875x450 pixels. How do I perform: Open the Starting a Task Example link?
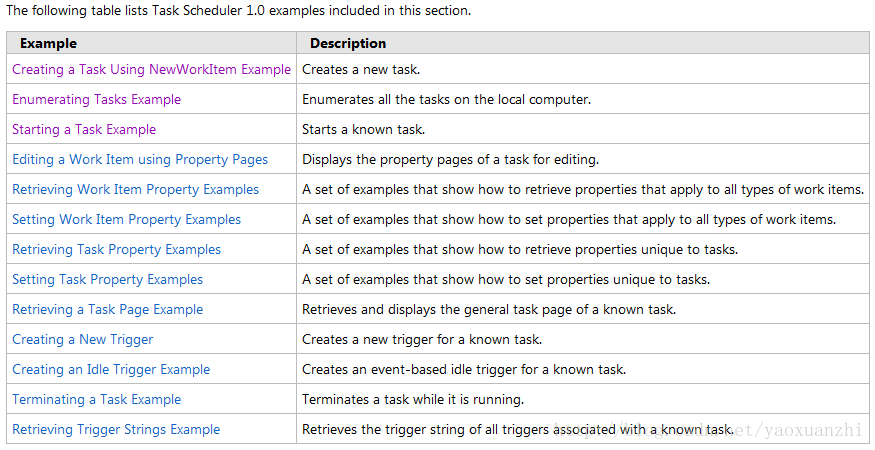84,130
